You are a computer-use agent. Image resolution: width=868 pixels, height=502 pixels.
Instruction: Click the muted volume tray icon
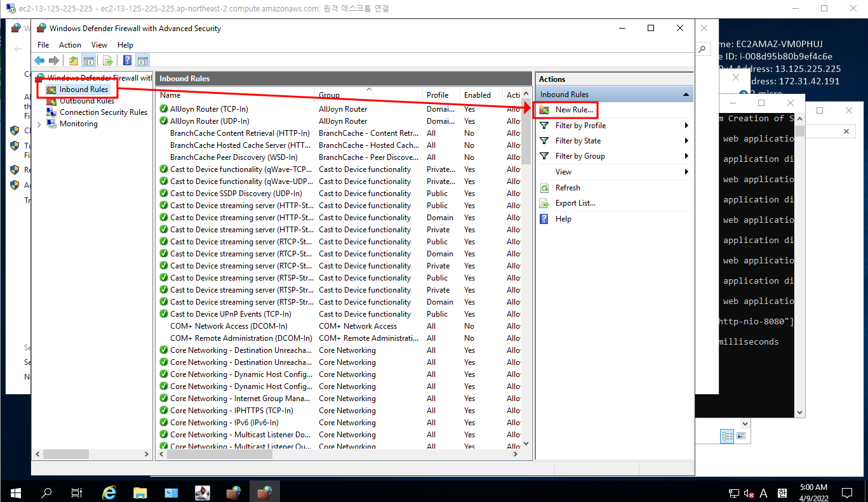pyautogui.click(x=749, y=493)
